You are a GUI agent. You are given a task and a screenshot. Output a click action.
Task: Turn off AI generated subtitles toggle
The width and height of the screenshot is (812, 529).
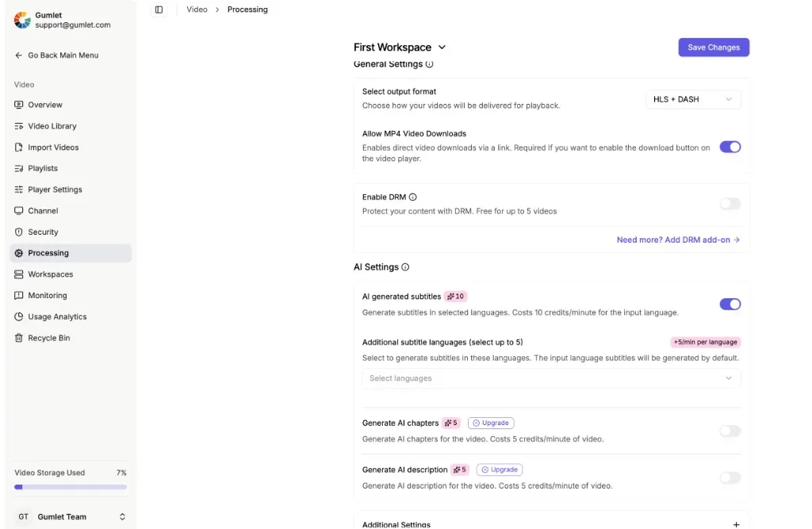click(x=730, y=304)
